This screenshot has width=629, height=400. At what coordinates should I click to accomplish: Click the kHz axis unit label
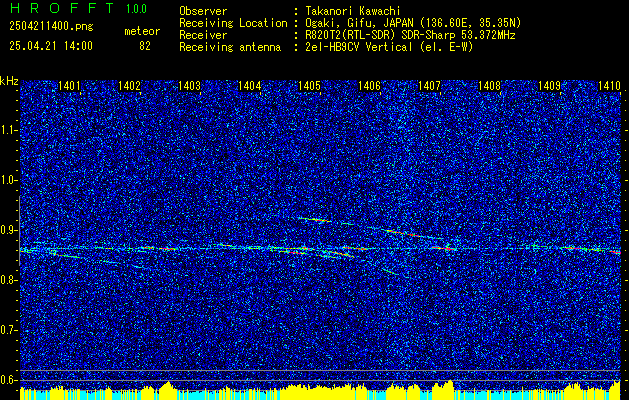pyautogui.click(x=9, y=81)
